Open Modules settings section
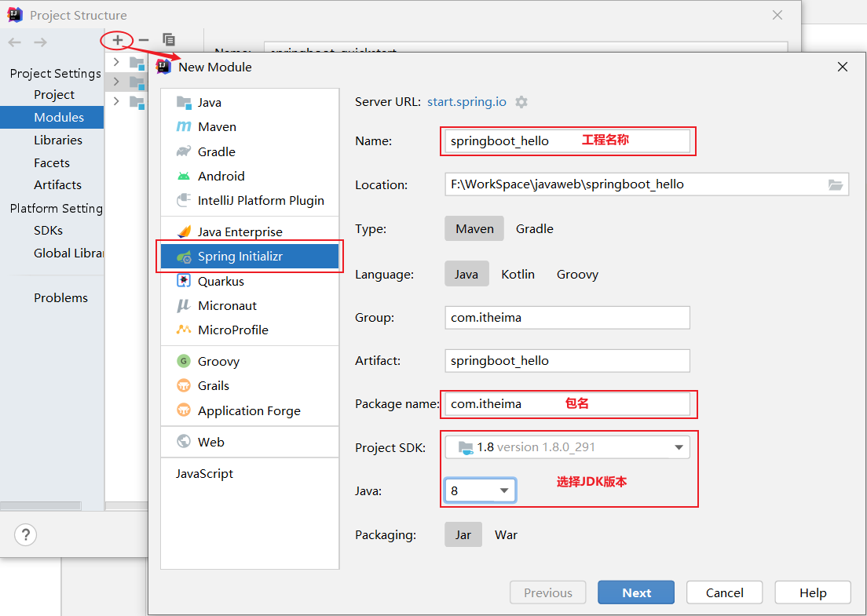Image resolution: width=867 pixels, height=616 pixels. coord(52,117)
